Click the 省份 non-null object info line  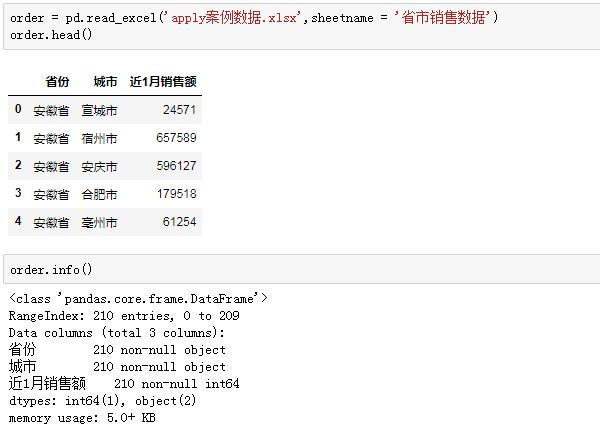click(117, 349)
